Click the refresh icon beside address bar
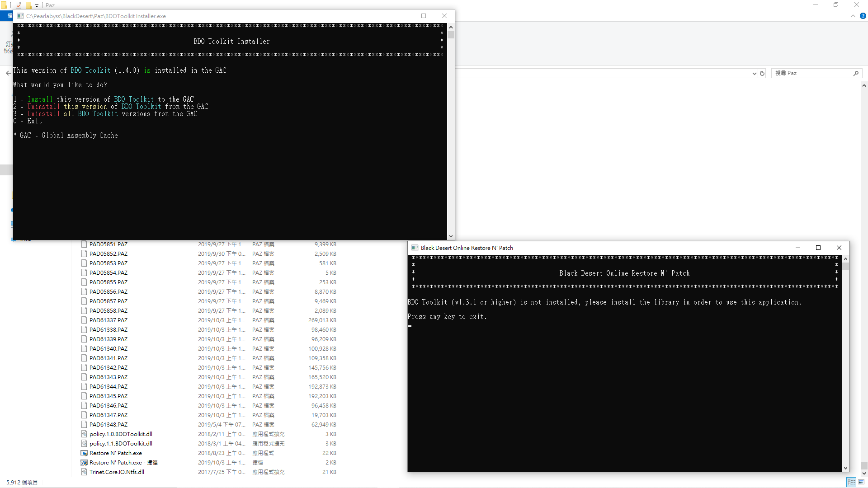Screen dimensions: 868x488 [x=762, y=73]
